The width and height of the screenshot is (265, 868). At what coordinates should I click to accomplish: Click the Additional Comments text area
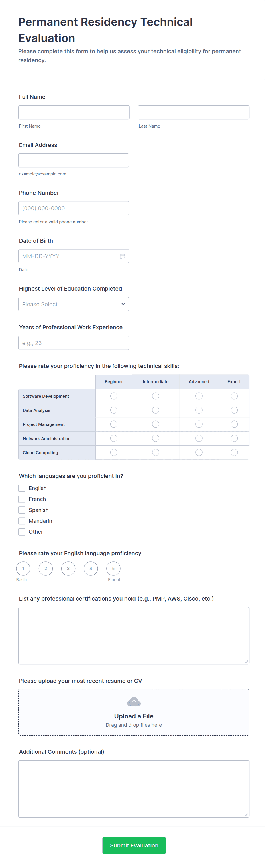click(134, 789)
